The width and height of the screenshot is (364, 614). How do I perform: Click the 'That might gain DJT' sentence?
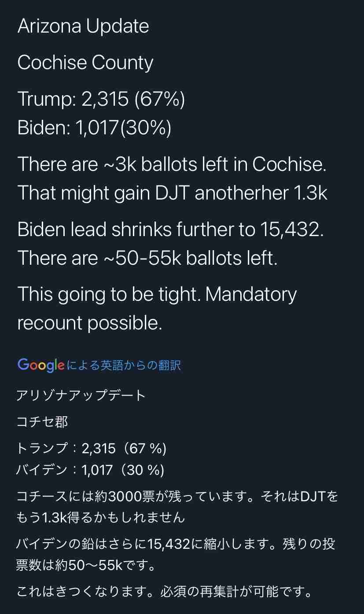tap(173, 193)
